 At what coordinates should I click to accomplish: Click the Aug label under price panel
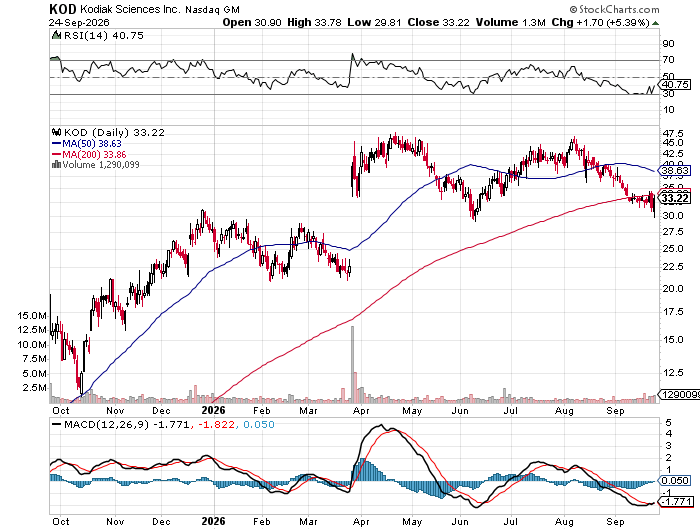pos(564,411)
